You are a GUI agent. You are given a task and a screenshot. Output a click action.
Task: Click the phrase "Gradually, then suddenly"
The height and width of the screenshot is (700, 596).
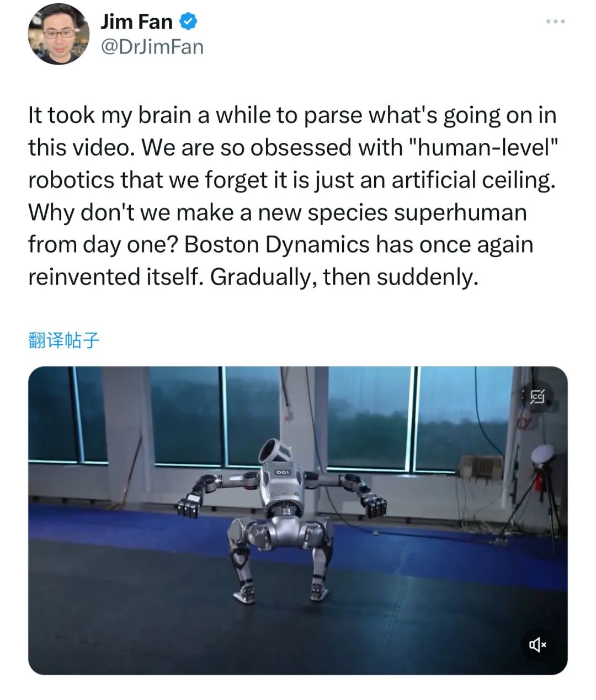point(343,277)
